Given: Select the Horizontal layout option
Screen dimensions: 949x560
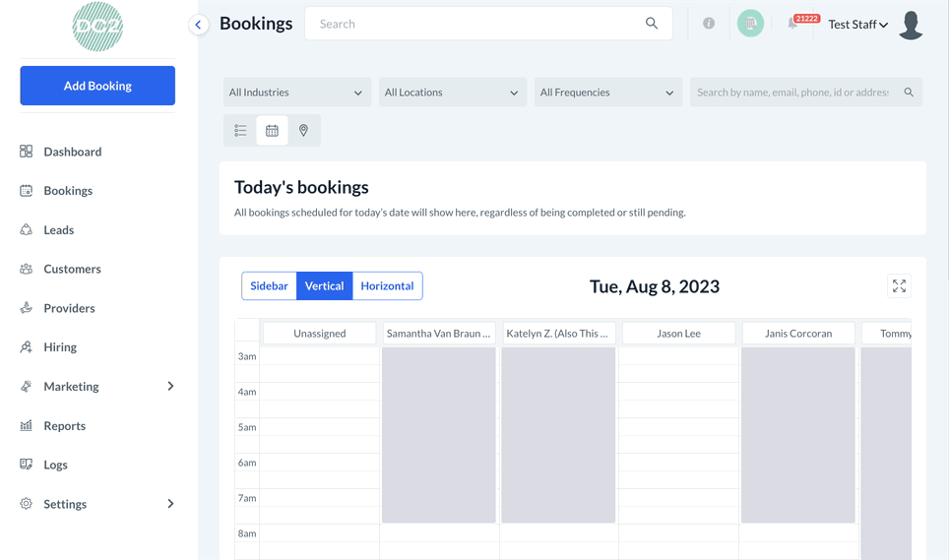Looking at the screenshot, I should click(x=387, y=286).
